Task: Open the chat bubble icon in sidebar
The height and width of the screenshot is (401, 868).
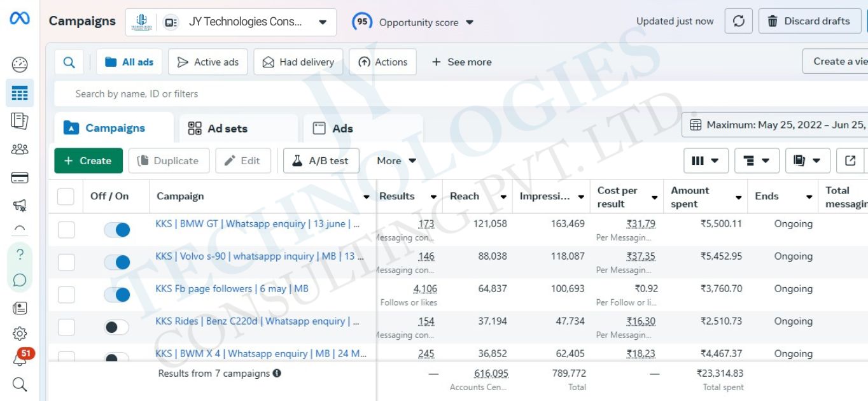Action: coord(20,280)
